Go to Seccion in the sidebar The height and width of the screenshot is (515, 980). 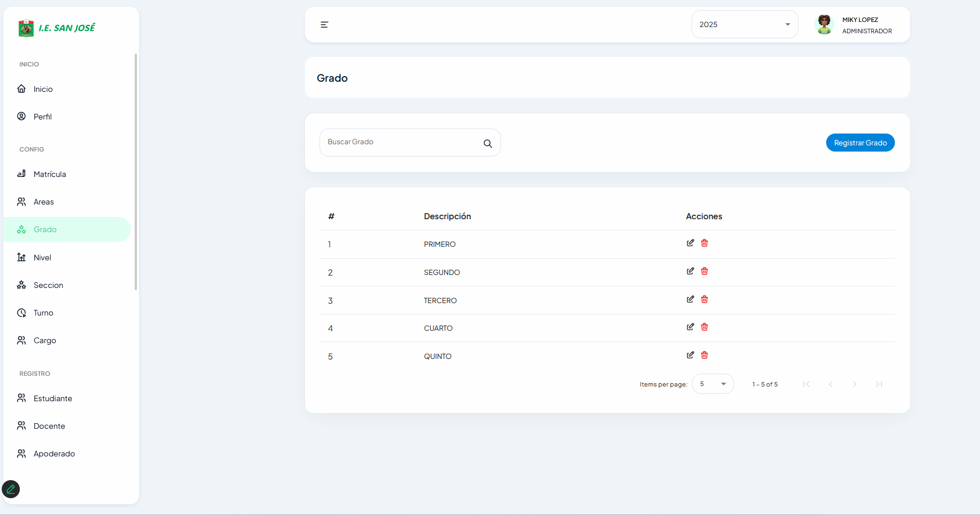pos(48,285)
